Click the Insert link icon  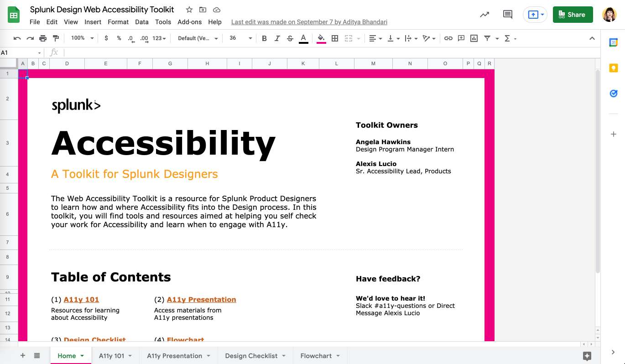(448, 38)
